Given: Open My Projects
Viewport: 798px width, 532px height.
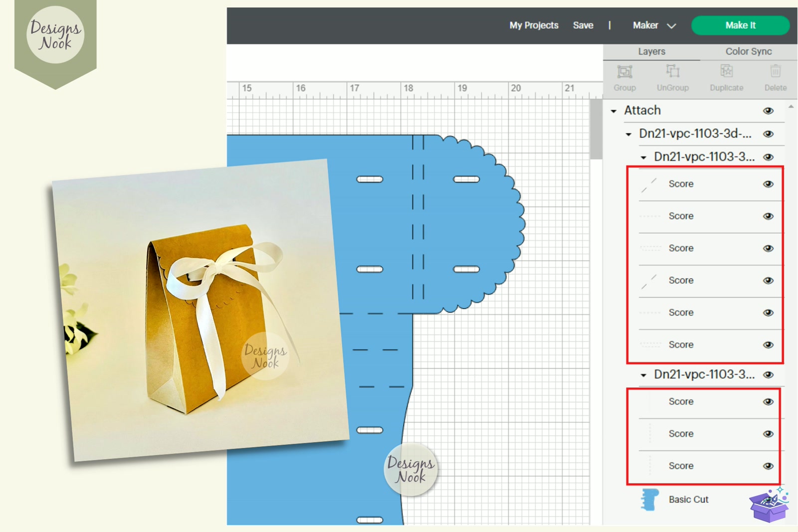Looking at the screenshot, I should pyautogui.click(x=534, y=25).
